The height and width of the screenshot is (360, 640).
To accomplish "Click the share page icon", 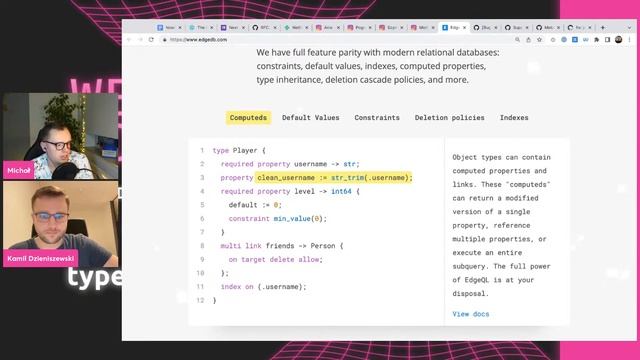I will [x=529, y=40].
